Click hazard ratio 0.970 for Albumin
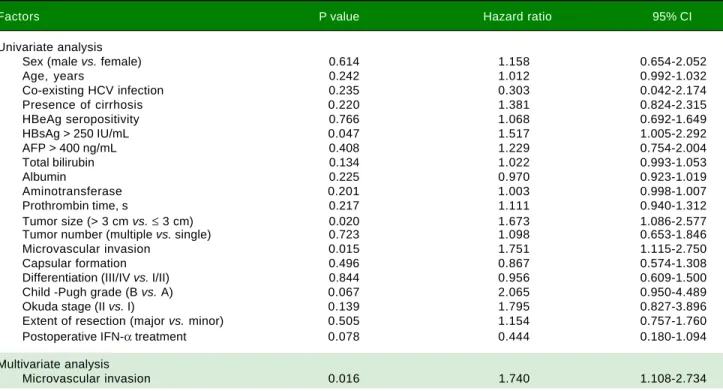Viewport: 723px width, 391px height. point(514,177)
